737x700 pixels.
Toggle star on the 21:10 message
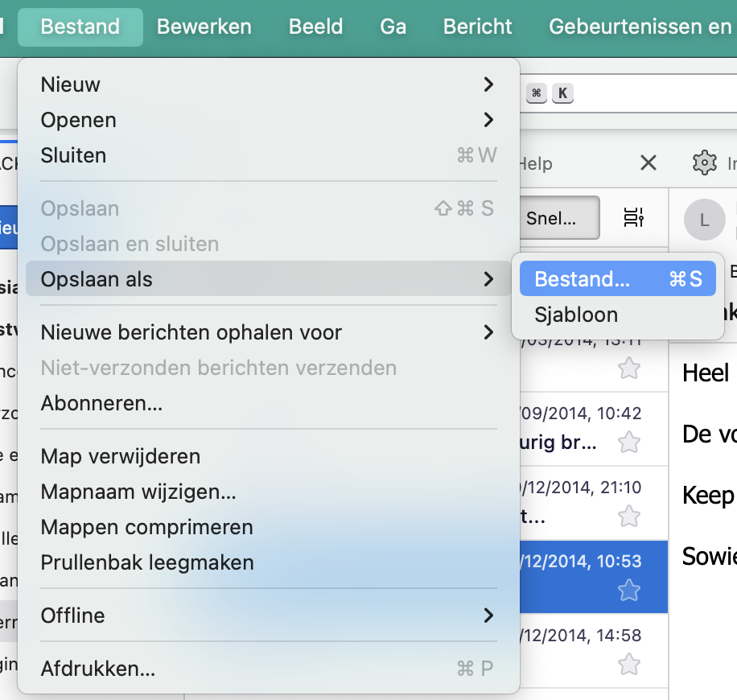tap(628, 516)
